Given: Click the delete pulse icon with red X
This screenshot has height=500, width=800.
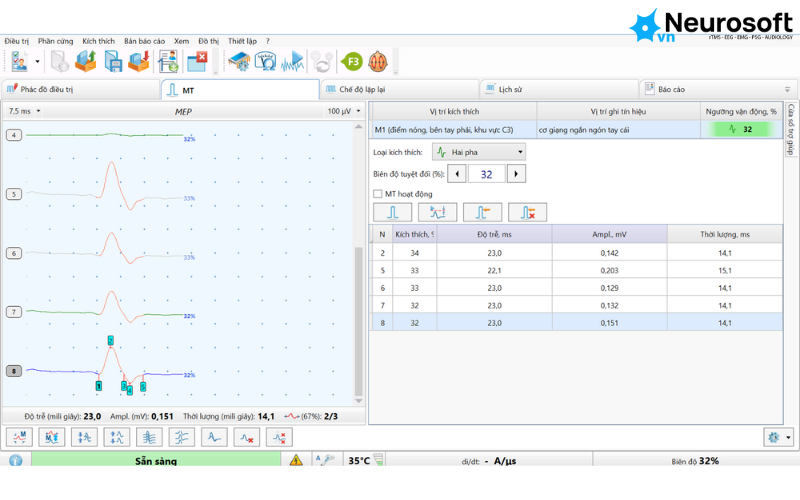Looking at the screenshot, I should tap(527, 212).
